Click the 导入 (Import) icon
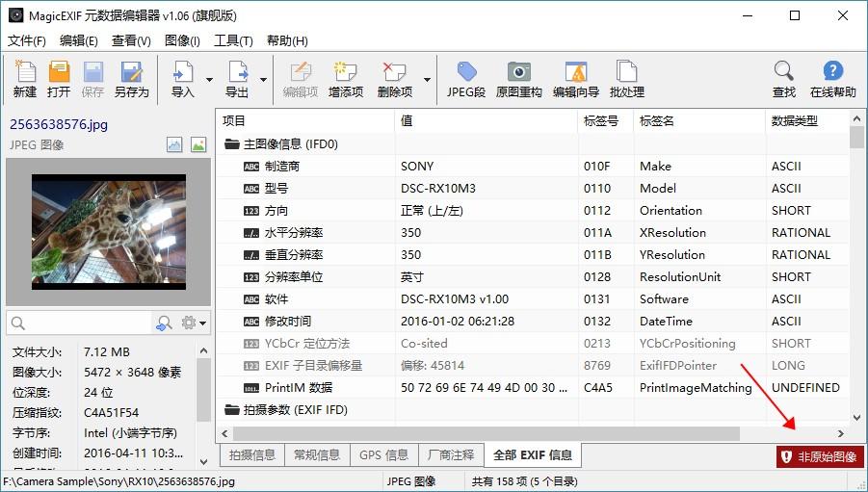Viewport: 868px width, 492px height. point(183,71)
